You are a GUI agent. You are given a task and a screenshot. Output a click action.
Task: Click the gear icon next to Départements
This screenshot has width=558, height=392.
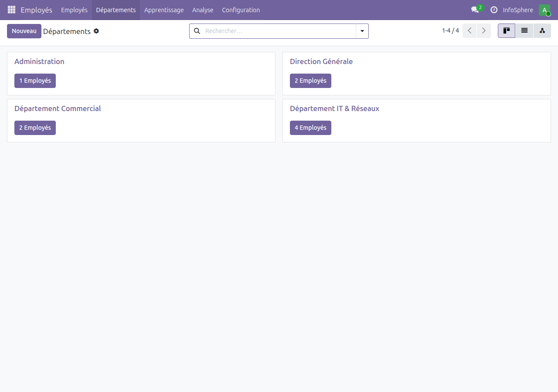96,31
